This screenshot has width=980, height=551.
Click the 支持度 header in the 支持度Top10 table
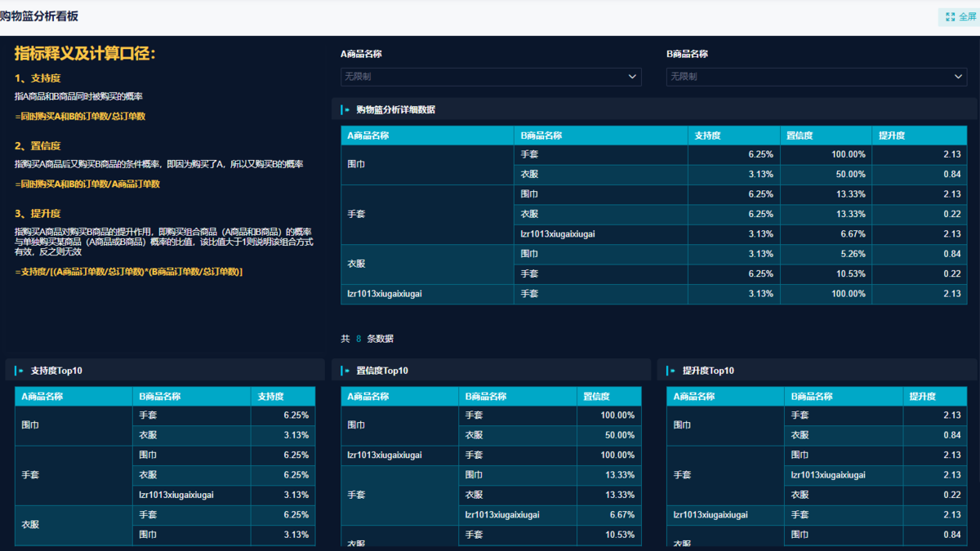271,397
